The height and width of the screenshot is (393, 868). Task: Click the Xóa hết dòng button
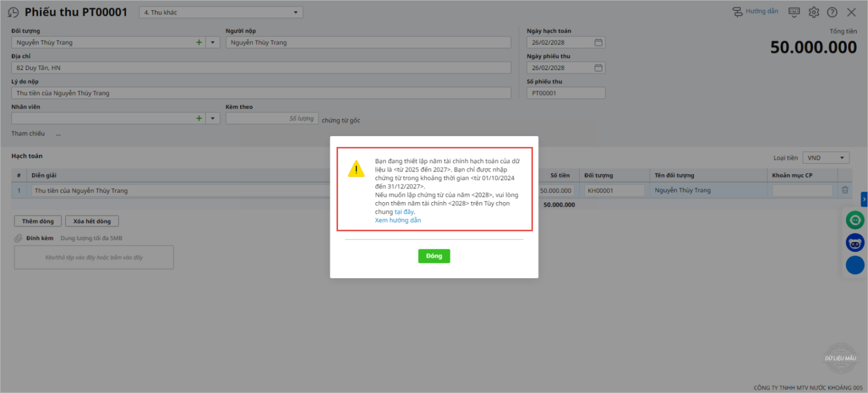[92, 221]
